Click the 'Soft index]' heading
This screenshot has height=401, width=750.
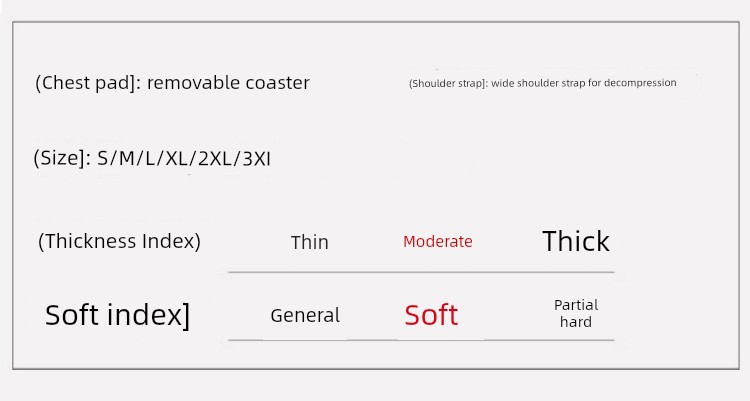[x=117, y=315]
